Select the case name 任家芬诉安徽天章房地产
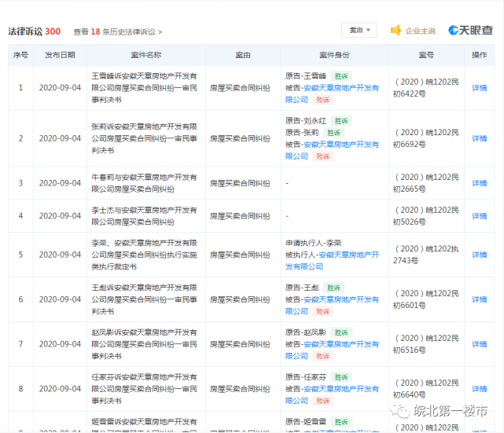The width and height of the screenshot is (504, 433). (145, 389)
